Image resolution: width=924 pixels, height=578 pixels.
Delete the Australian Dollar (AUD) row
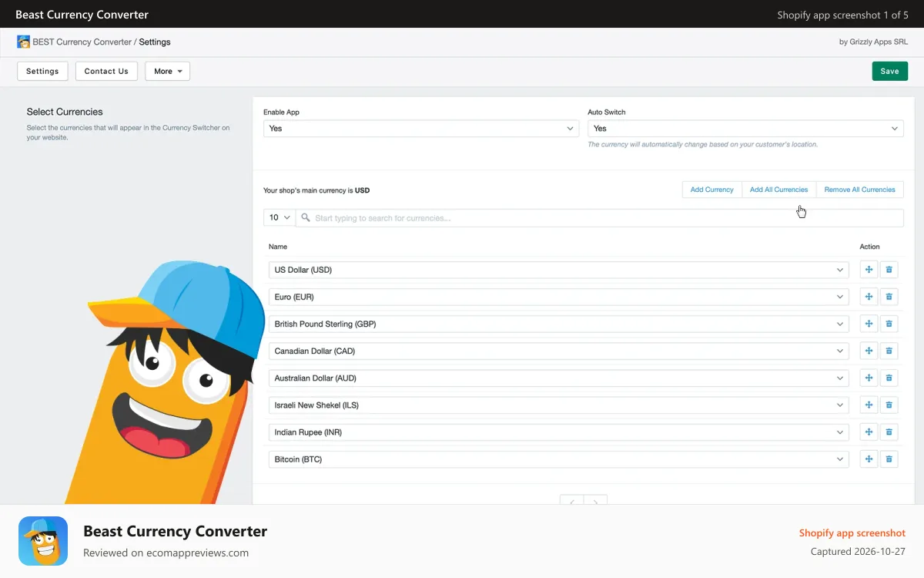(889, 378)
